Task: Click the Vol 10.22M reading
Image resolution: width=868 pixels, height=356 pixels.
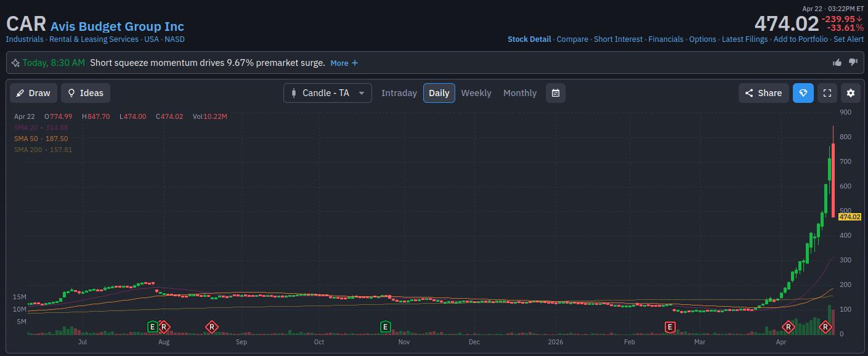Action: (x=209, y=116)
